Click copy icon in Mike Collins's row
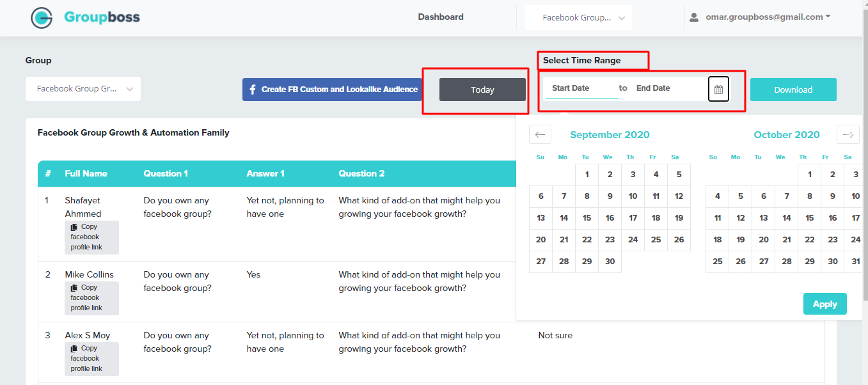The image size is (868, 385). 74,288
